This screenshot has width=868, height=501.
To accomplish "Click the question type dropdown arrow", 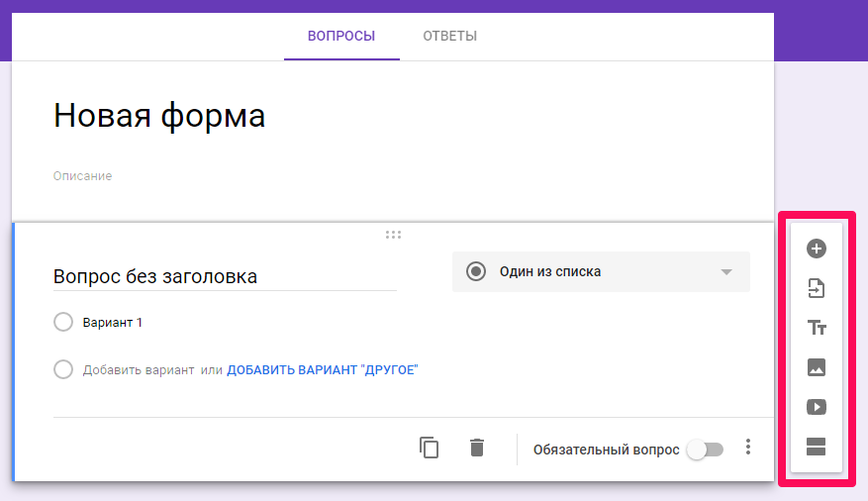I will click(726, 272).
